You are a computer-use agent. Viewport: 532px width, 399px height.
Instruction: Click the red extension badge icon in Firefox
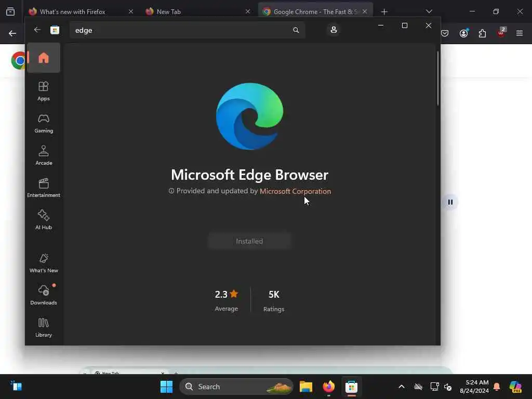[501, 33]
